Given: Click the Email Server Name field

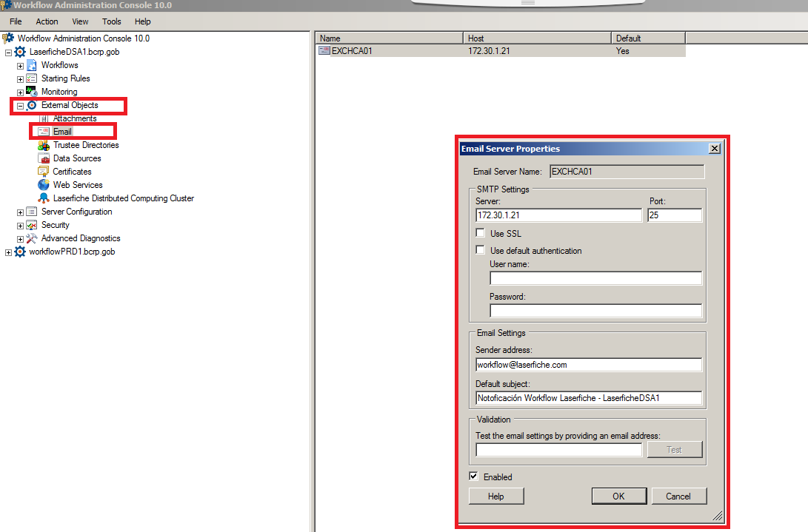Looking at the screenshot, I should pyautogui.click(x=627, y=172).
